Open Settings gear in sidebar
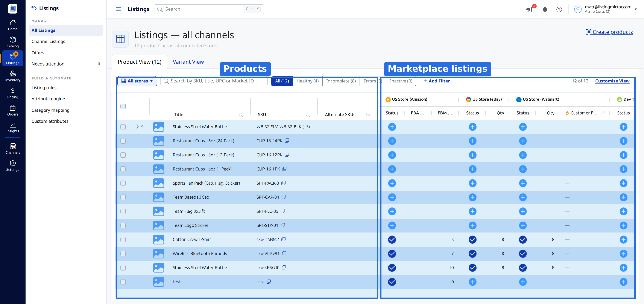 (x=12, y=166)
